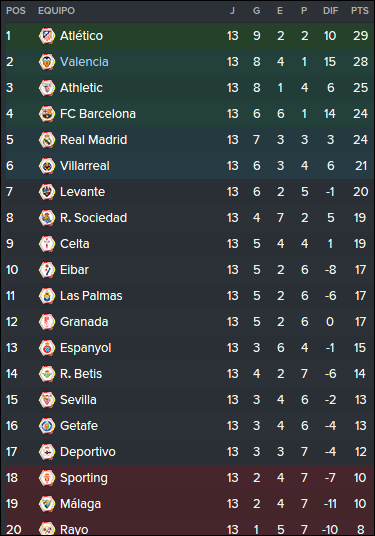Click the Málaga crest icon
The width and height of the screenshot is (375, 536).
click(x=47, y=504)
